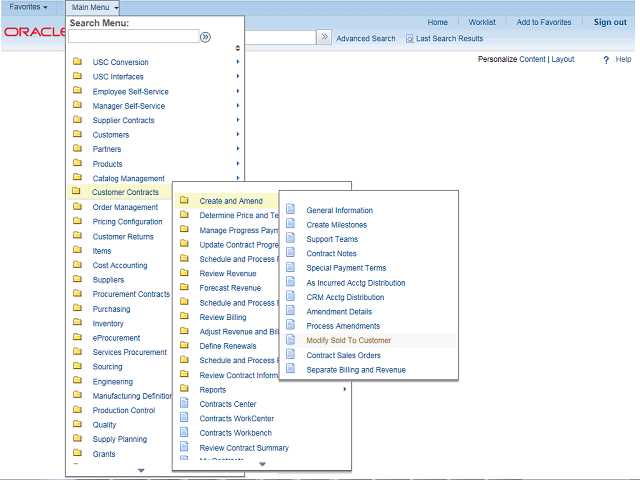The height and width of the screenshot is (480, 640).
Task: Click the folder icon beside USC Conversion
Action: [77, 62]
